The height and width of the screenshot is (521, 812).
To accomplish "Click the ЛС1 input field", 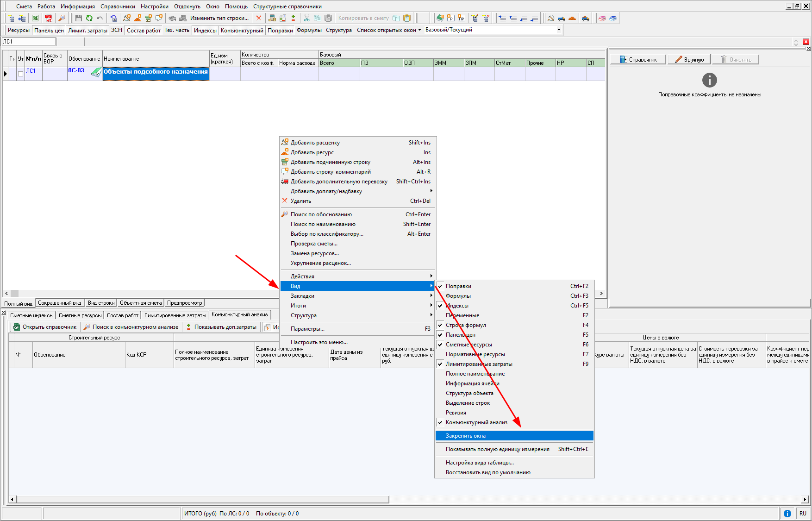I will 29,42.
